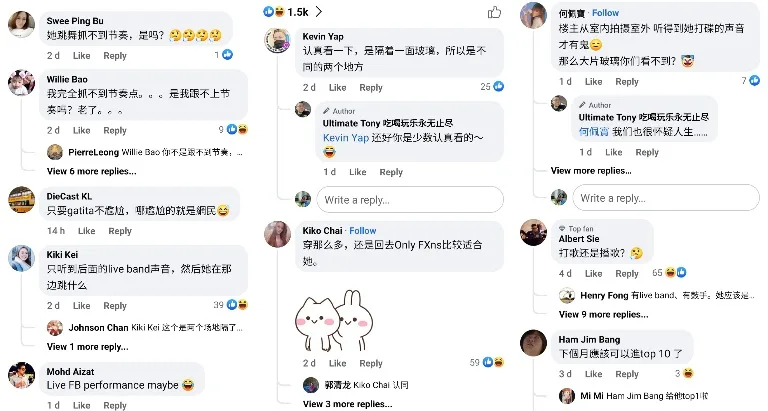Open the 1.5k reactions chevron arrow
768x411 pixels.
(319, 12)
